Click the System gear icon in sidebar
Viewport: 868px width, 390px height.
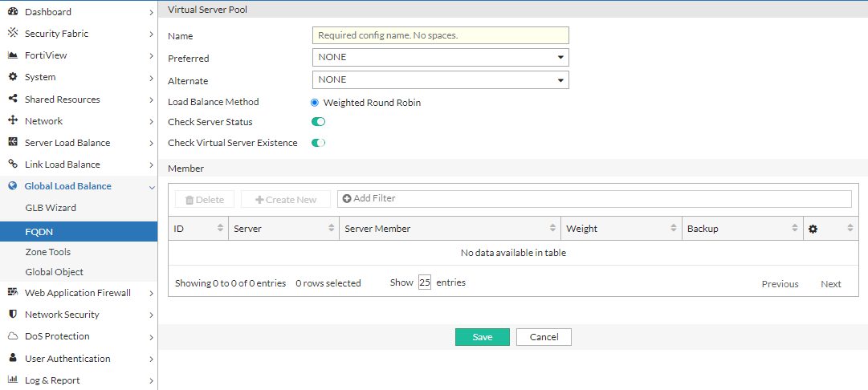(13, 77)
